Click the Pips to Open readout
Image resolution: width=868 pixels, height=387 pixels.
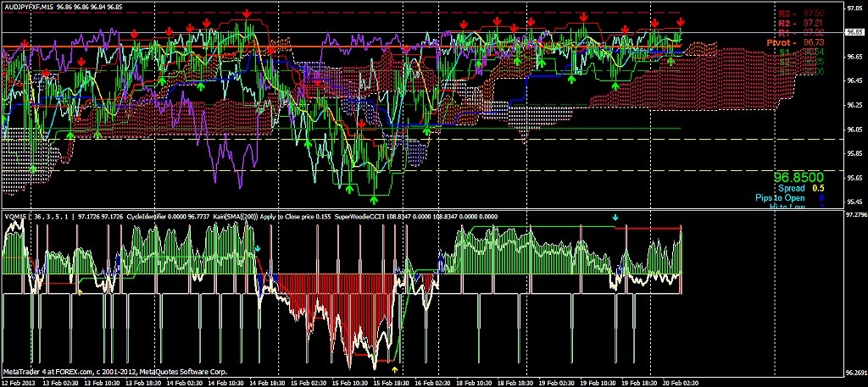[x=789, y=198]
